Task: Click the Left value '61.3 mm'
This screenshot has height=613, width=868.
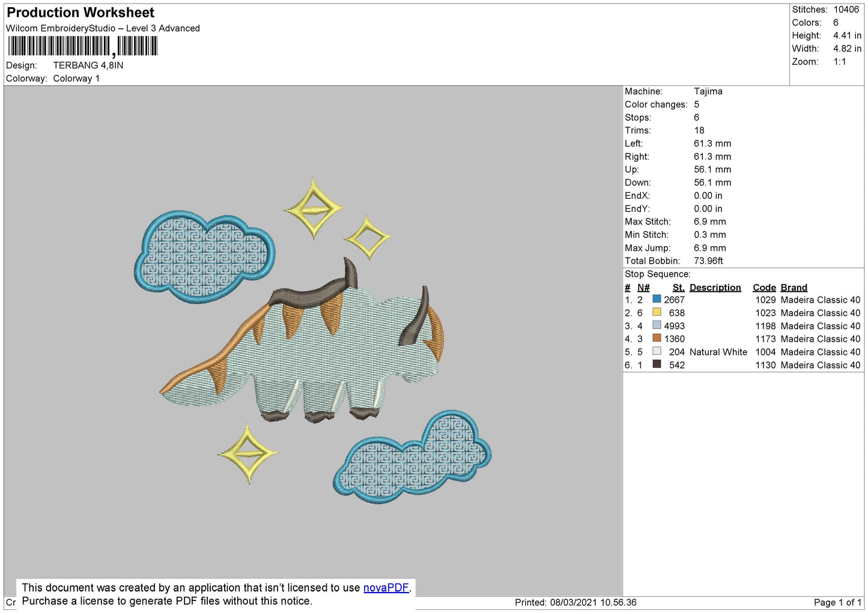Action: 712,143
